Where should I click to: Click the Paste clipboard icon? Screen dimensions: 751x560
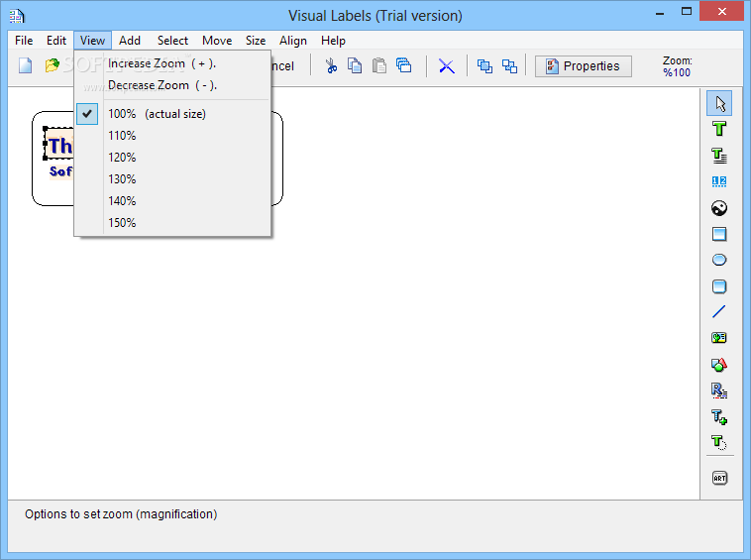[379, 65]
